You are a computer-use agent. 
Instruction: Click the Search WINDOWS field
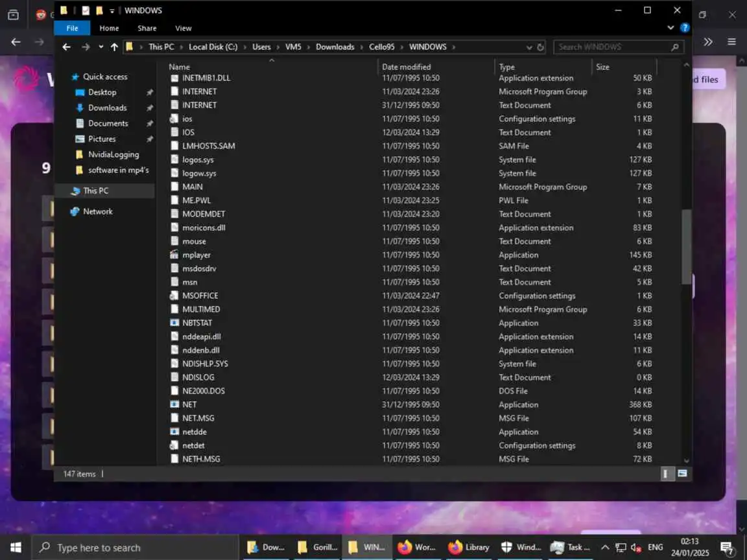coord(619,47)
